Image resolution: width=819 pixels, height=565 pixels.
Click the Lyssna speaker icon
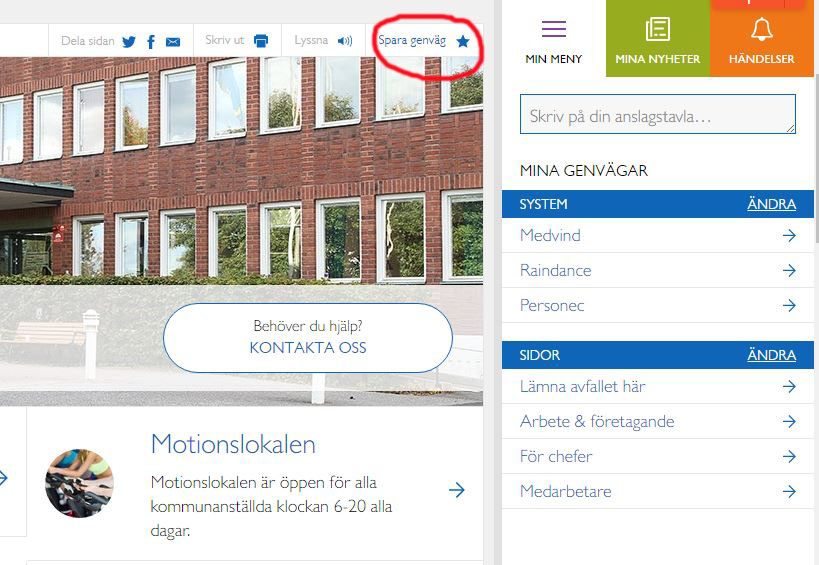pos(345,41)
